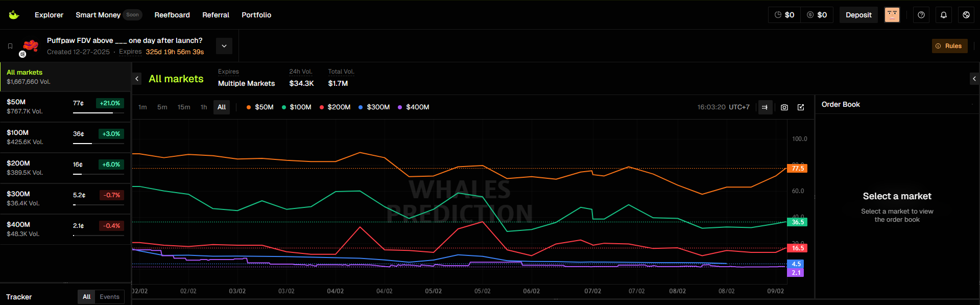Select the $300M market row
The width and height of the screenshot is (980, 305).
click(65, 199)
